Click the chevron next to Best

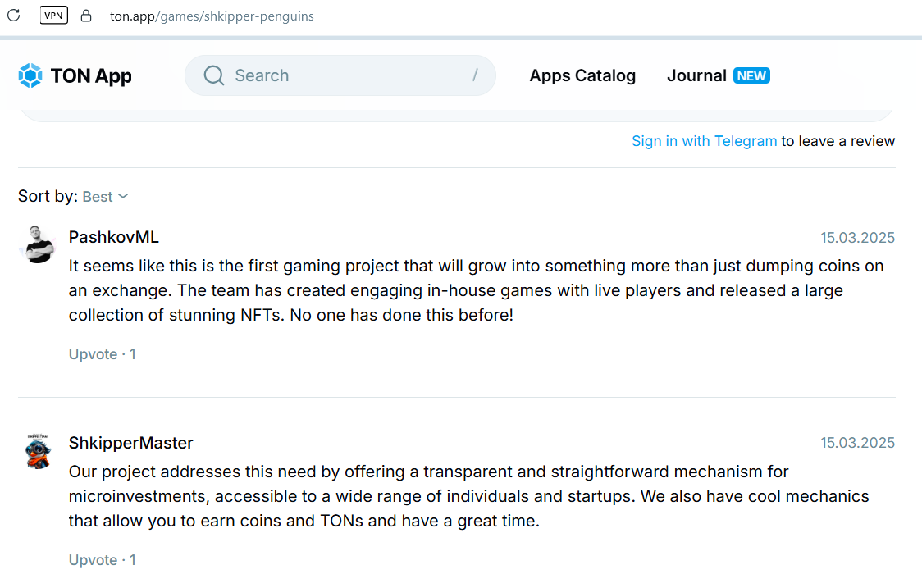pos(123,196)
